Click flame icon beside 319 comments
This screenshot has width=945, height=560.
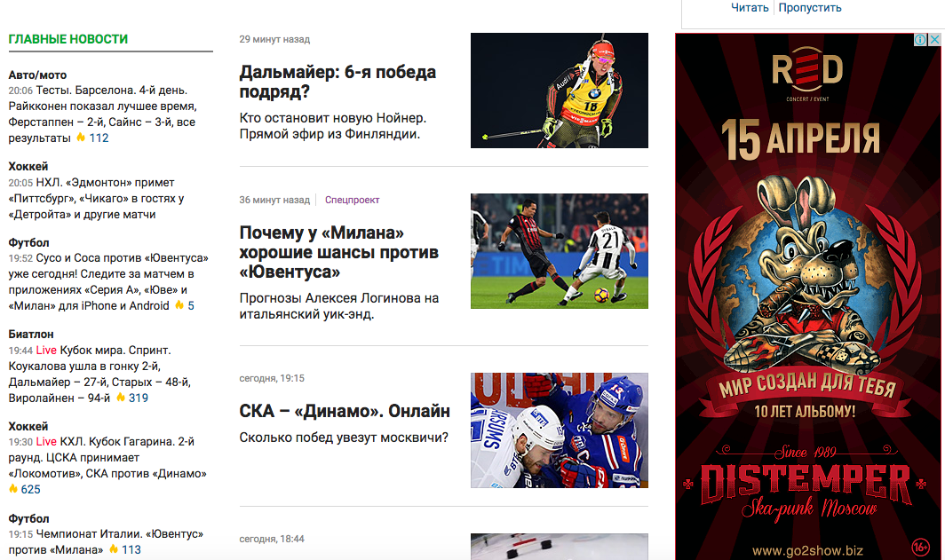tap(120, 398)
